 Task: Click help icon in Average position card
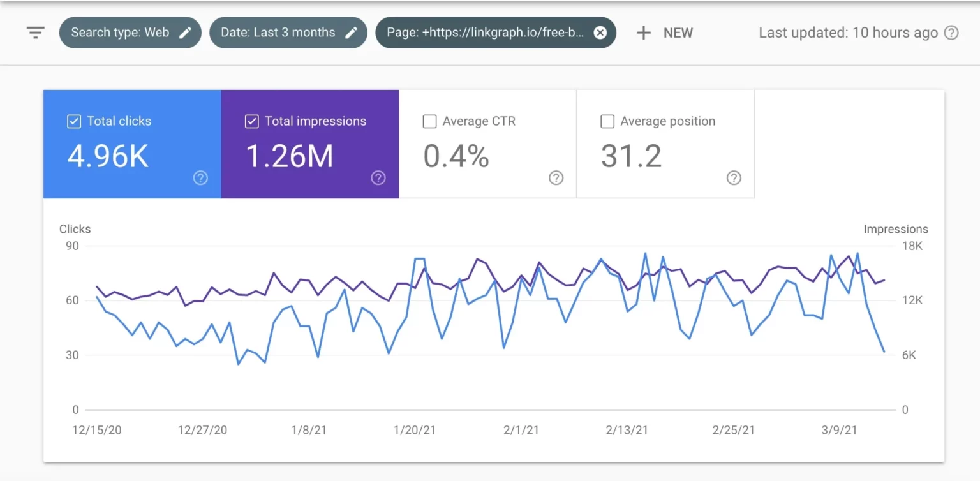[x=734, y=178]
